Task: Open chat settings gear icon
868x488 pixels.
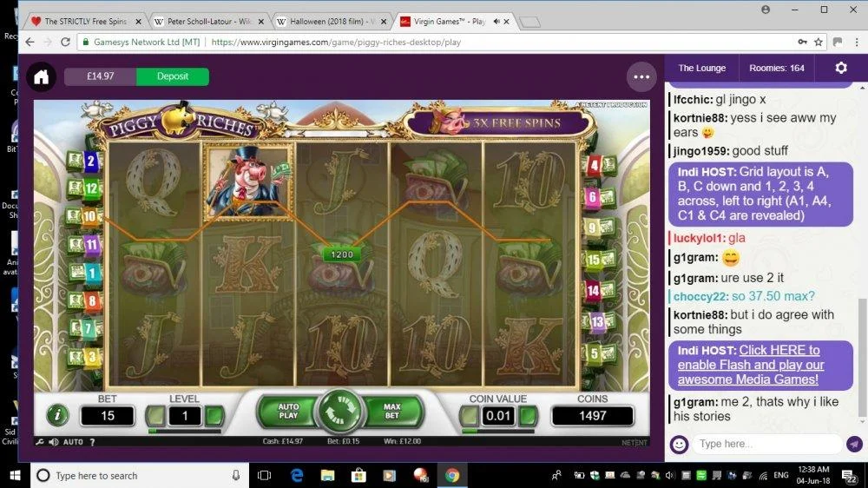Action: click(841, 68)
